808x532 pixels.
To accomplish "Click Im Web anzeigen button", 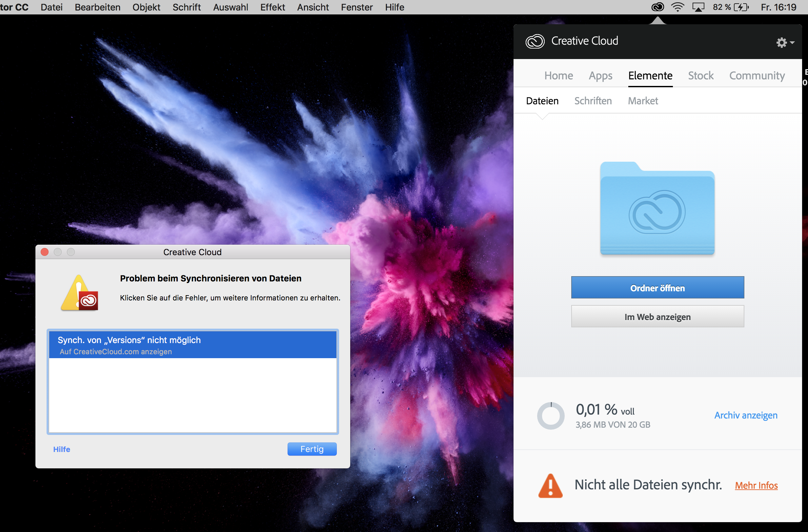I will point(658,316).
